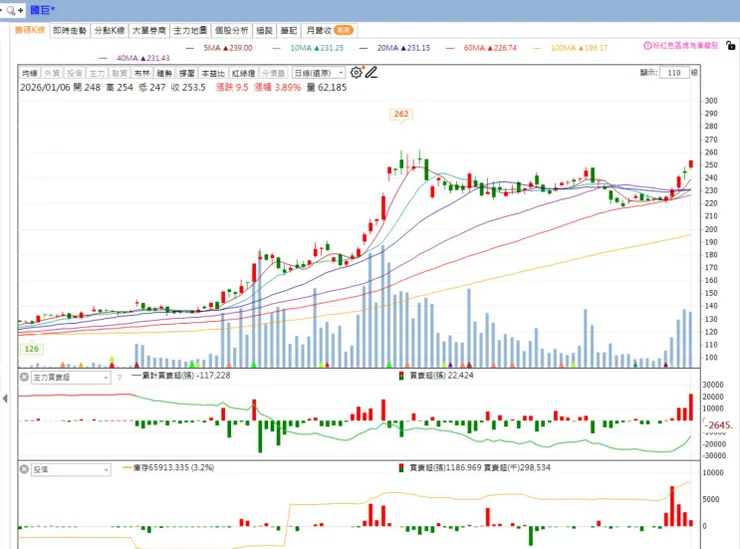740x549 pixels.
Task: Click the help question mark beside 主力買賣超
Action: (119, 377)
